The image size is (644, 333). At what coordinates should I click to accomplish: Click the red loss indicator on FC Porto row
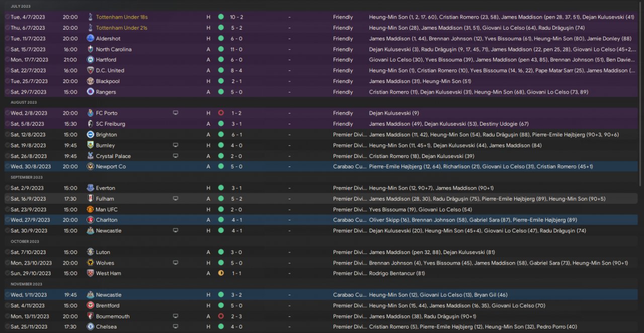(221, 113)
